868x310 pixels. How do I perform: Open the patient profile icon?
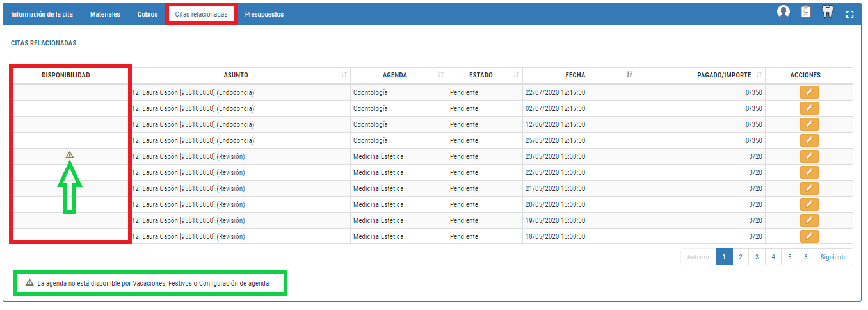click(x=784, y=12)
